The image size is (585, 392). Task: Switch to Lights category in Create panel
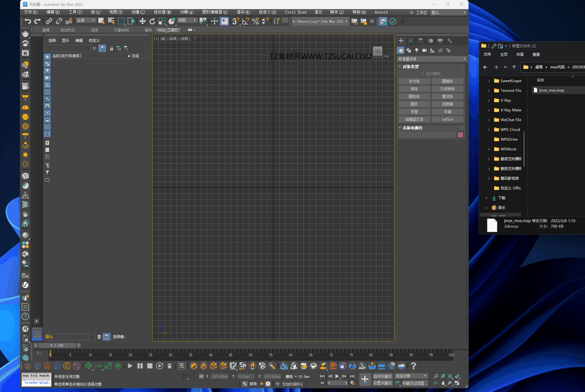(x=417, y=50)
